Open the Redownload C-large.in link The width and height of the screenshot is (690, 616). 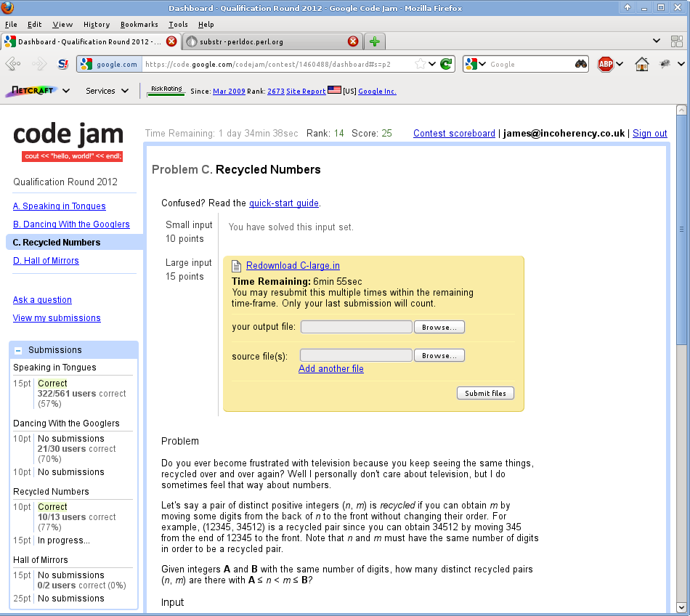pos(293,266)
